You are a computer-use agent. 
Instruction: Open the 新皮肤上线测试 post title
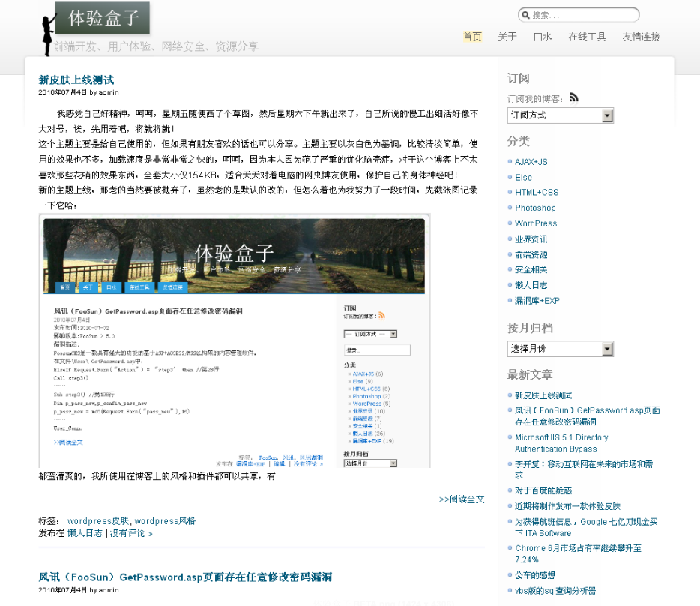pyautogui.click(x=76, y=80)
